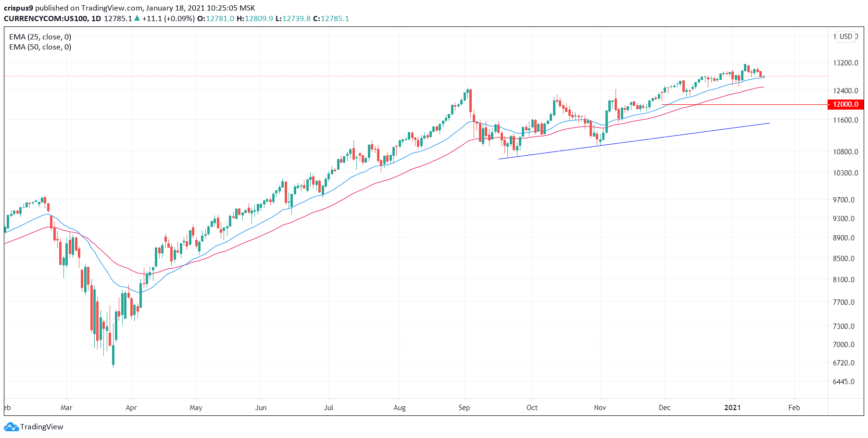868x438 pixels.
Task: Click the 8900.0 price axis label
Action: pos(844,238)
